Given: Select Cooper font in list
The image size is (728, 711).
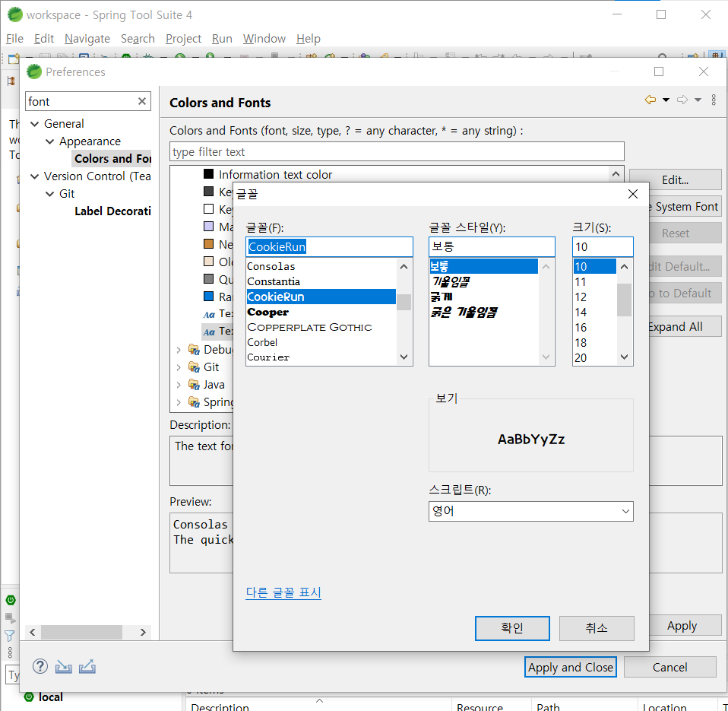Looking at the screenshot, I should point(321,312).
